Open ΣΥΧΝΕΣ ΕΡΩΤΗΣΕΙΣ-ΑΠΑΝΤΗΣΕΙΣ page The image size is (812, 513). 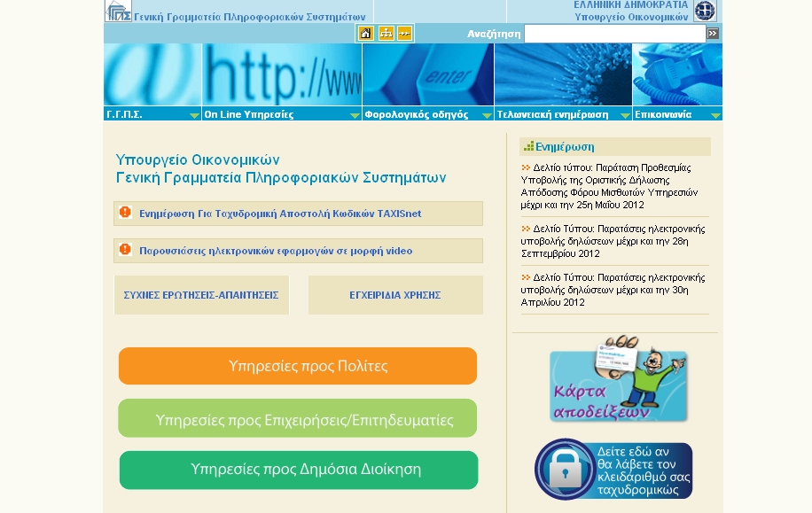tap(201, 295)
